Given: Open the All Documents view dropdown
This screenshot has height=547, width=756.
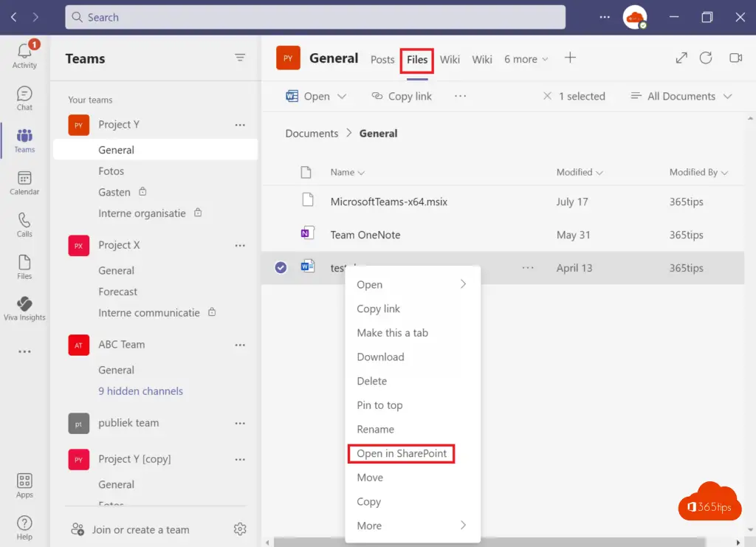Looking at the screenshot, I should (681, 96).
